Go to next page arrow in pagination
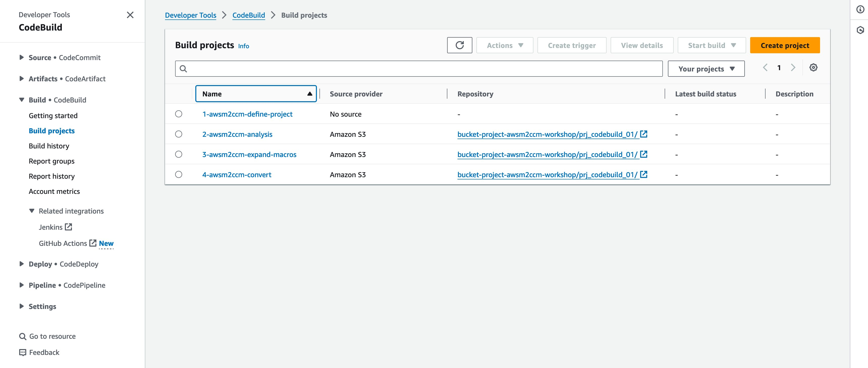This screenshot has width=868, height=368. click(x=793, y=68)
